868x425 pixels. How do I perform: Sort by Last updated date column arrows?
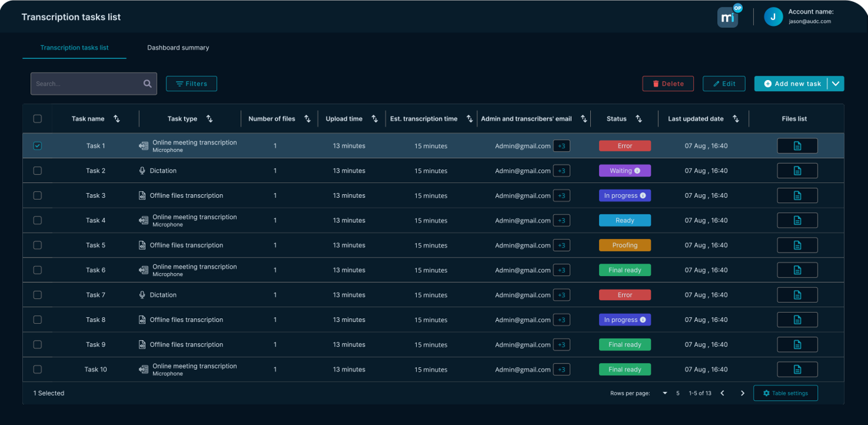coord(736,119)
